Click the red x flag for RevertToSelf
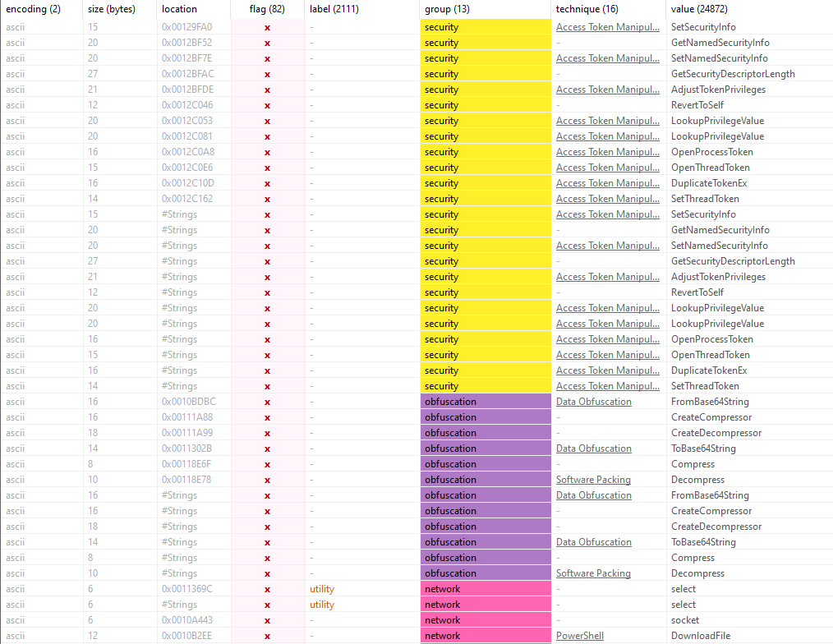 click(265, 105)
